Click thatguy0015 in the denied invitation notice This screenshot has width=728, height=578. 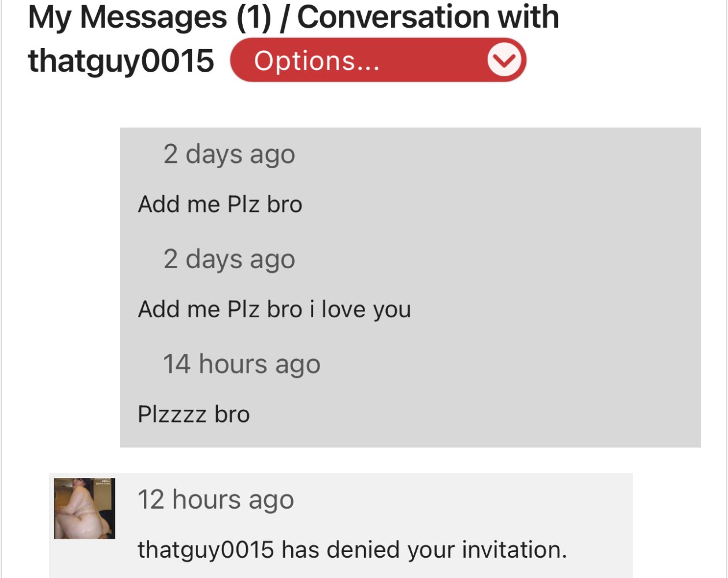(206, 550)
